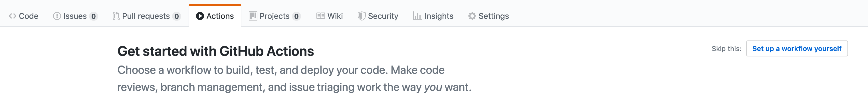Viewport: 868px width, 110px height.
Task: Click the Projects board icon
Action: (x=253, y=16)
